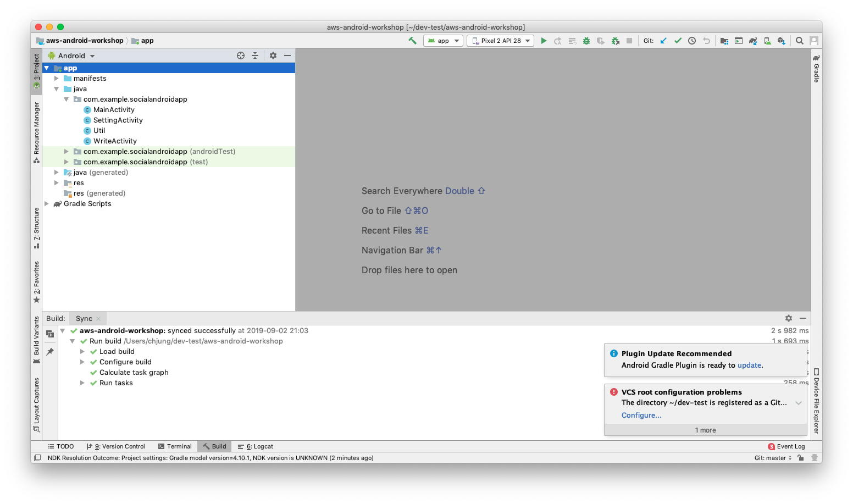Run the app with the green play icon
Image resolution: width=853 pixels, height=504 pixels.
tap(544, 41)
